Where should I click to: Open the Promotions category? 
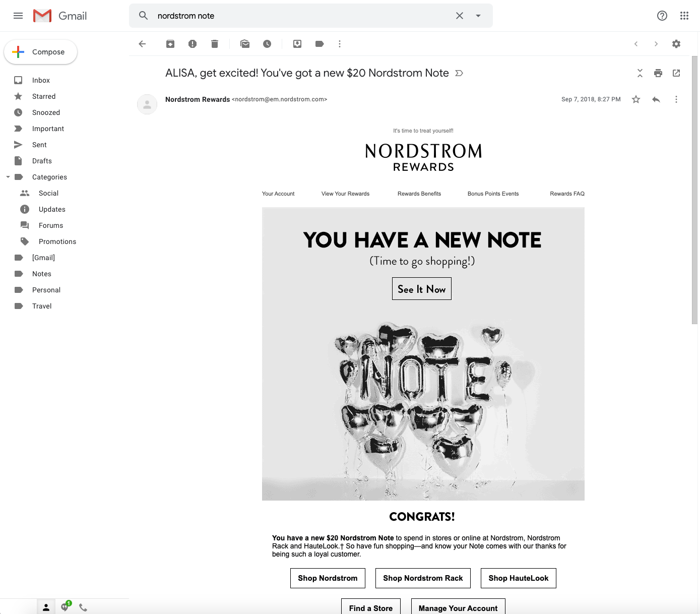pyautogui.click(x=57, y=241)
